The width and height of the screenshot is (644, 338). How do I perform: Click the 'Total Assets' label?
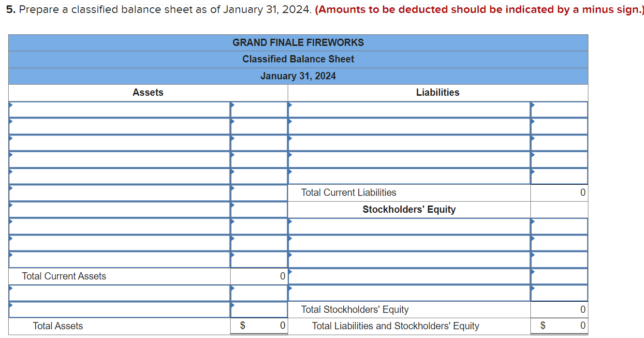tap(58, 326)
